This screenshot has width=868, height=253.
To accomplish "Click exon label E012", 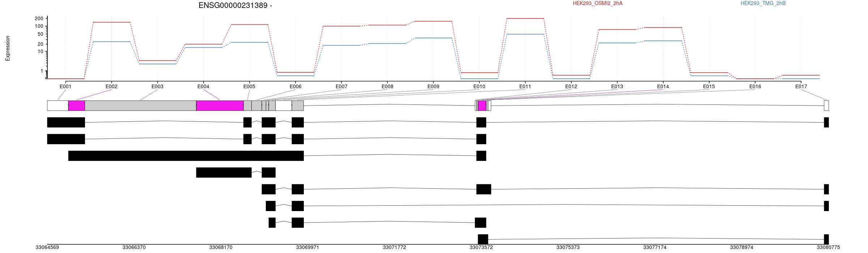I will [x=571, y=86].
